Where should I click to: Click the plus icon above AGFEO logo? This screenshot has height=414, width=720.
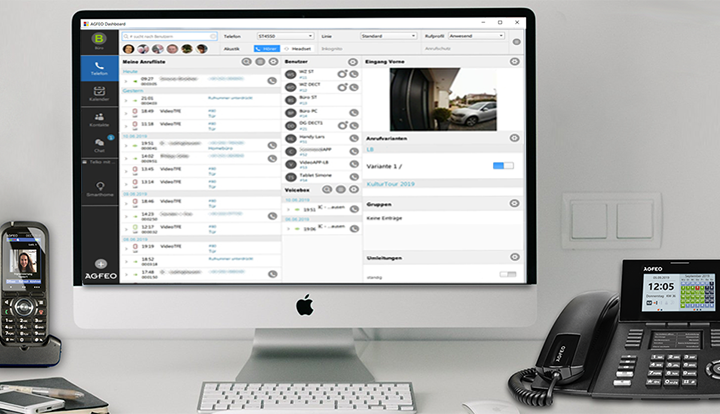coord(100,264)
